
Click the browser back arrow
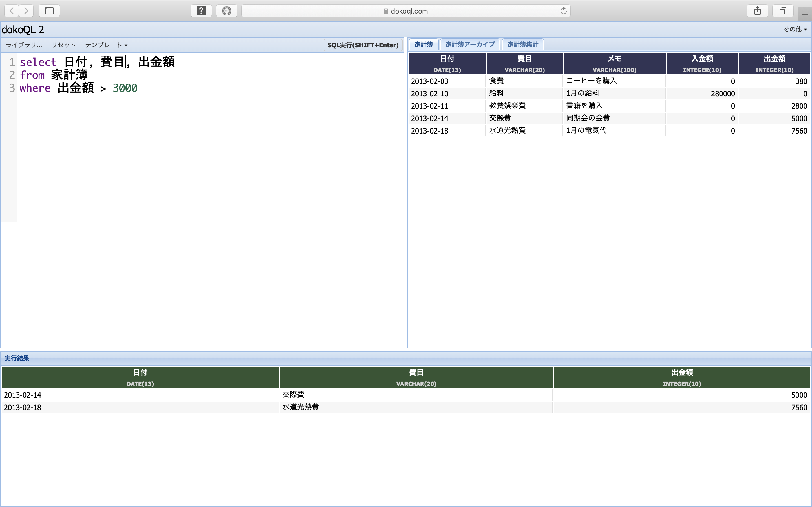[x=12, y=11]
